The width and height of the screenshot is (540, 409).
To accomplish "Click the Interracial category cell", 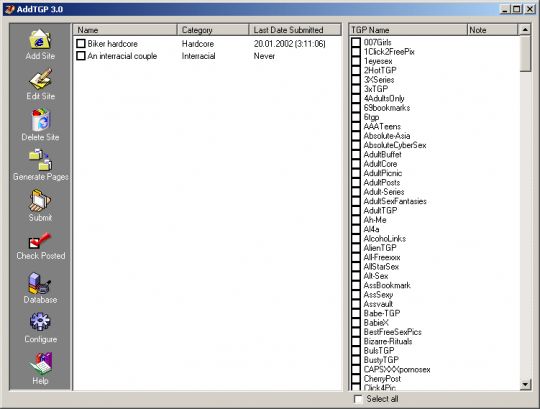I will [x=198, y=56].
